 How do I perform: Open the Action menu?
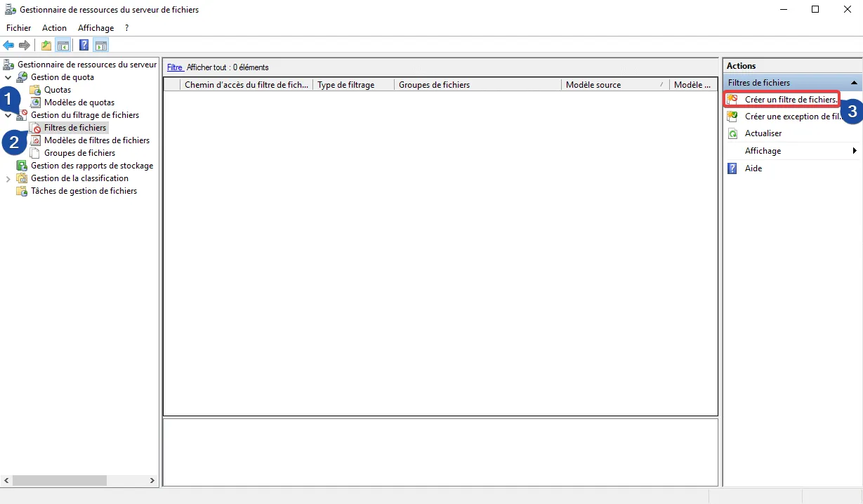tap(54, 28)
